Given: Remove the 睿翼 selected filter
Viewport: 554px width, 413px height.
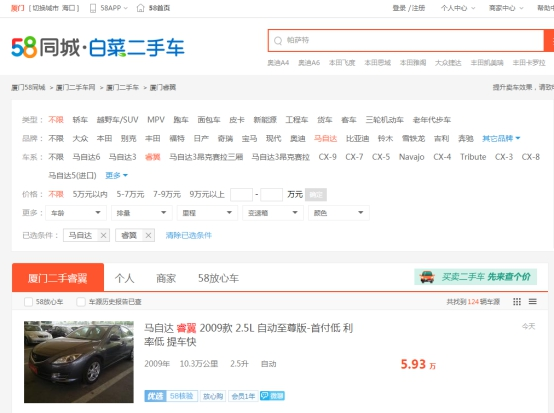Looking at the screenshot, I should pos(148,235).
